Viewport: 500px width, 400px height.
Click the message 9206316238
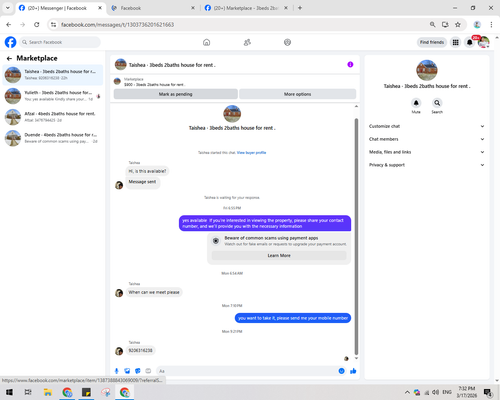140,350
